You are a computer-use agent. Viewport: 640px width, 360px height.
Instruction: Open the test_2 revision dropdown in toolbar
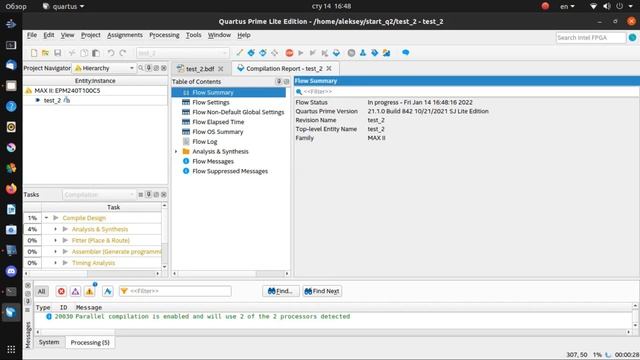[182, 53]
